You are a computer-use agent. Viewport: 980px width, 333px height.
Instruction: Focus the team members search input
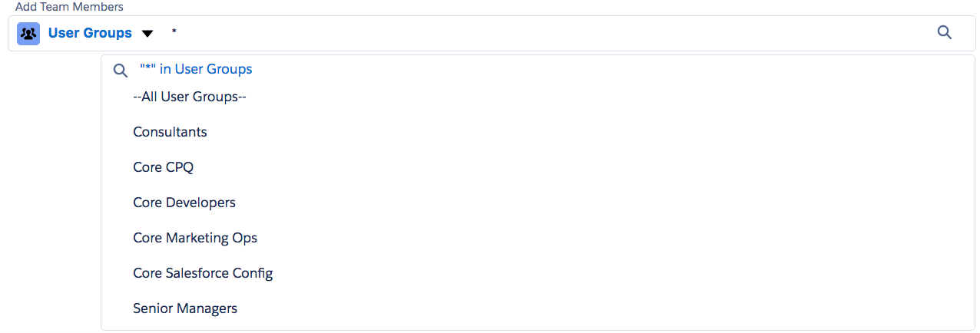click(x=538, y=34)
